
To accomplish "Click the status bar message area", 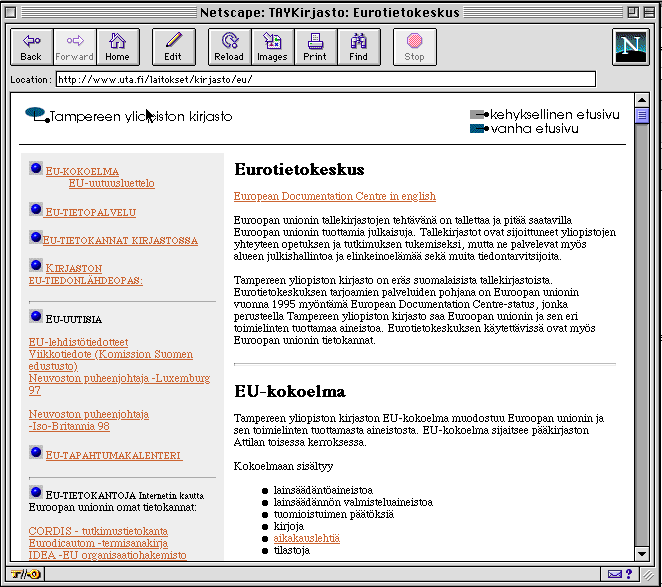I will pyautogui.click(x=323, y=574).
